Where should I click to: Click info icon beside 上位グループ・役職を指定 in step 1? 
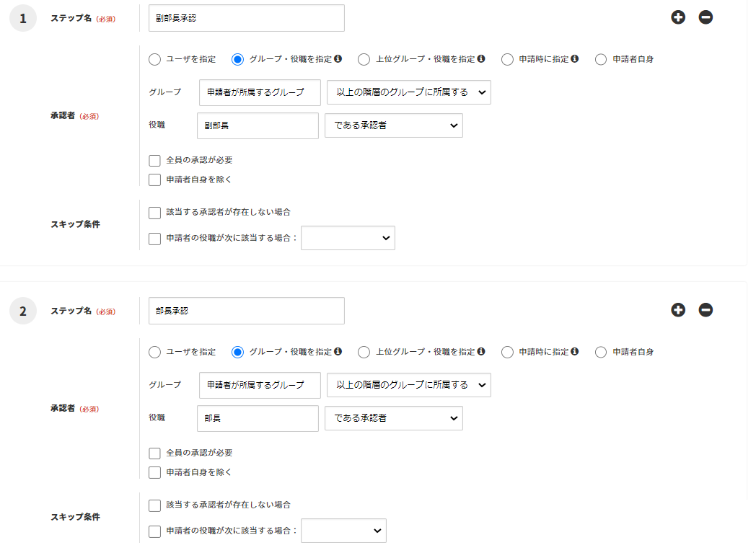481,59
